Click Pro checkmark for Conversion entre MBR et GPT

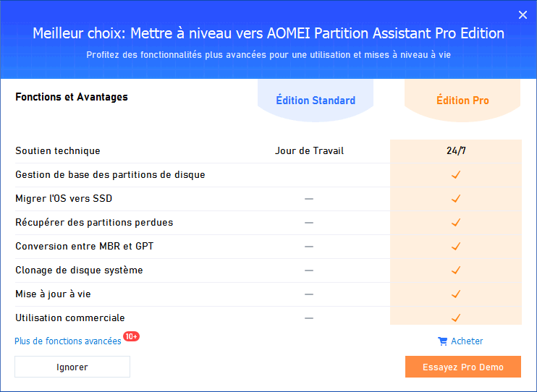(455, 247)
